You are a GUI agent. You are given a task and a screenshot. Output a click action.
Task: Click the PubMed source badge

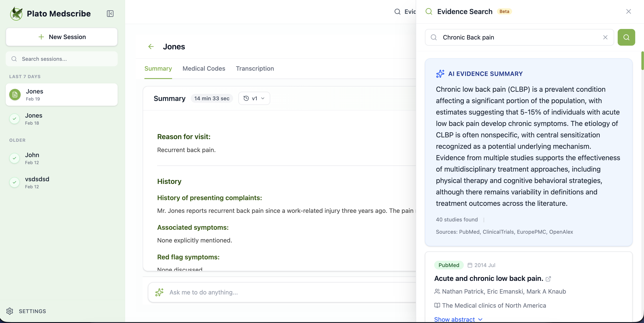point(448,265)
